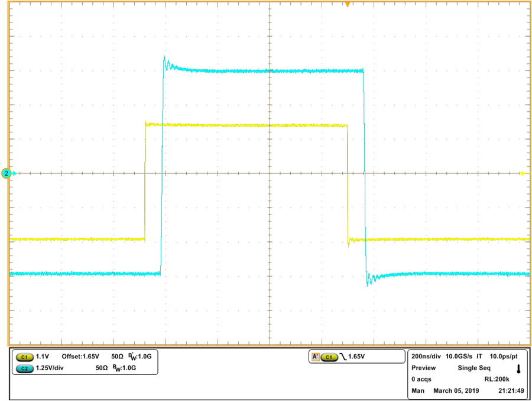Screen dimensions: 532x401
Task: Toggle the Preview acquisition state
Action: coord(423,367)
